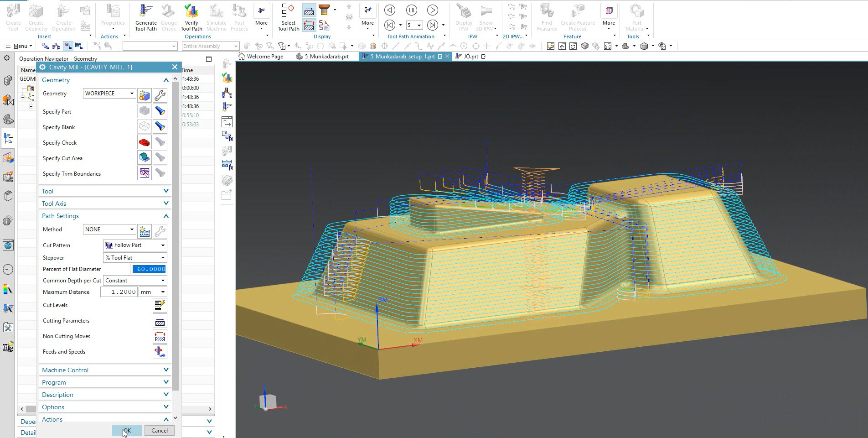Display Specify Blank geometry with flashlight icon
The height and width of the screenshot is (438, 868).
(160, 127)
